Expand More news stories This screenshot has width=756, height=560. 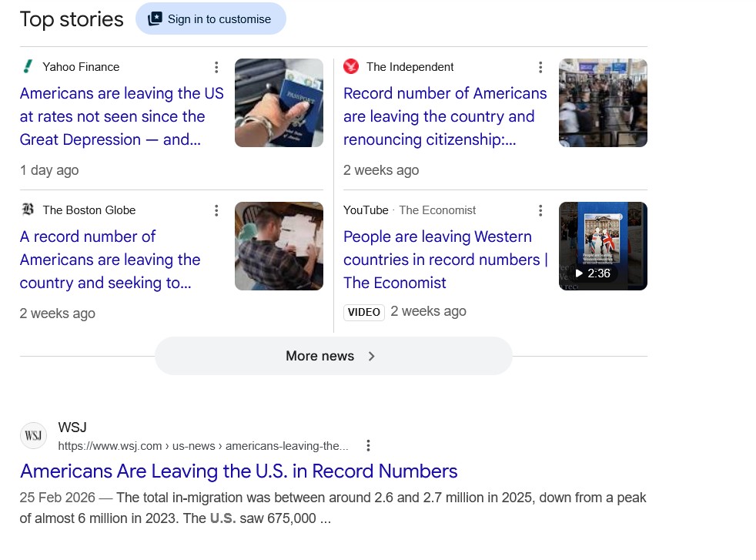tap(333, 356)
